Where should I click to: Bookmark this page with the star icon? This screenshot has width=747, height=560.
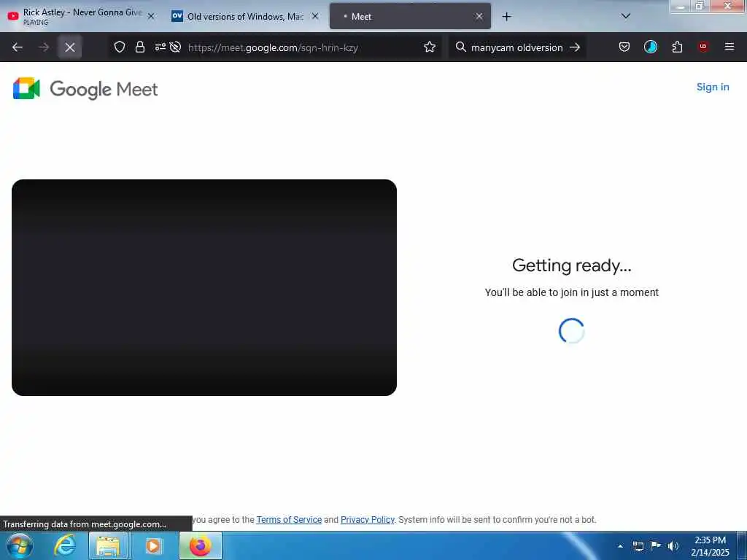pyautogui.click(x=430, y=47)
